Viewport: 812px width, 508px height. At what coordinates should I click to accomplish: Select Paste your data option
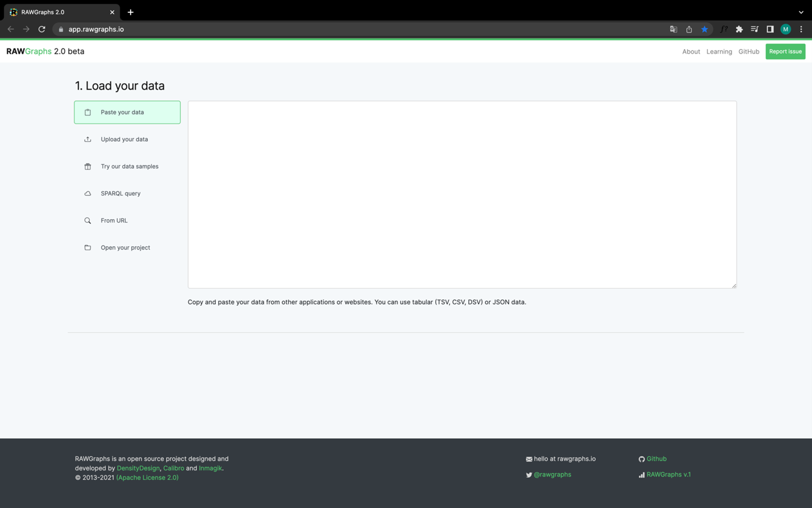click(127, 112)
